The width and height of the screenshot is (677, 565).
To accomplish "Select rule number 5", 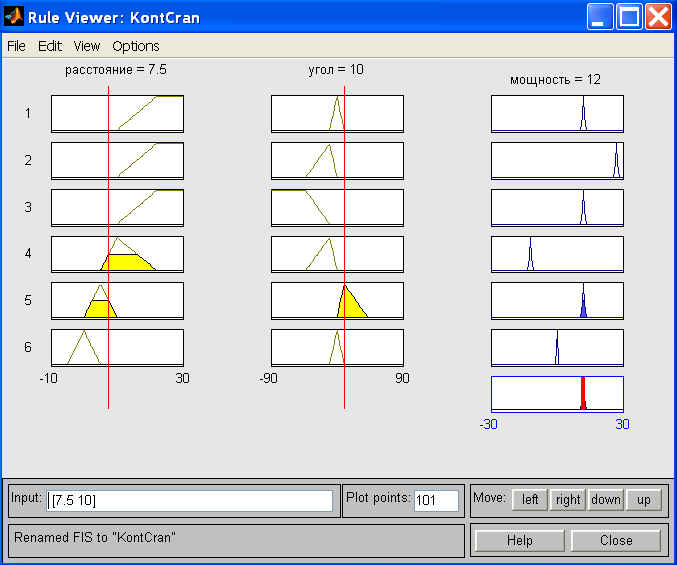I will pos(28,300).
